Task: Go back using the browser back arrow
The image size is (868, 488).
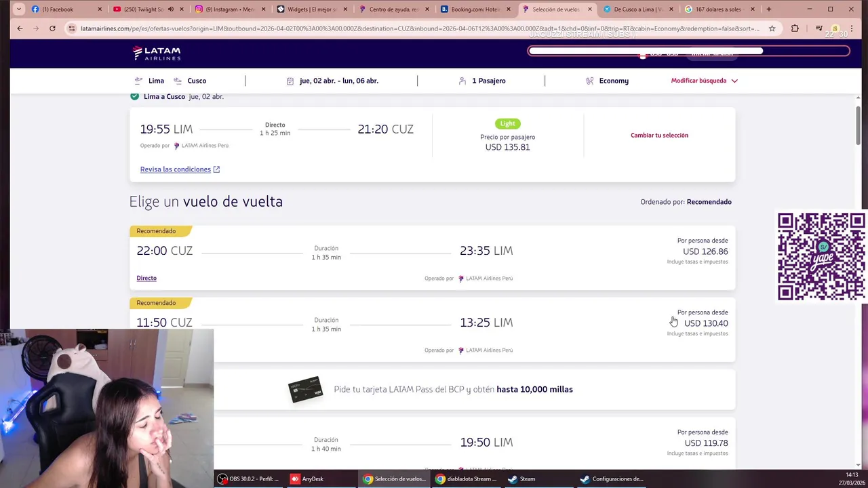Action: coord(20,28)
